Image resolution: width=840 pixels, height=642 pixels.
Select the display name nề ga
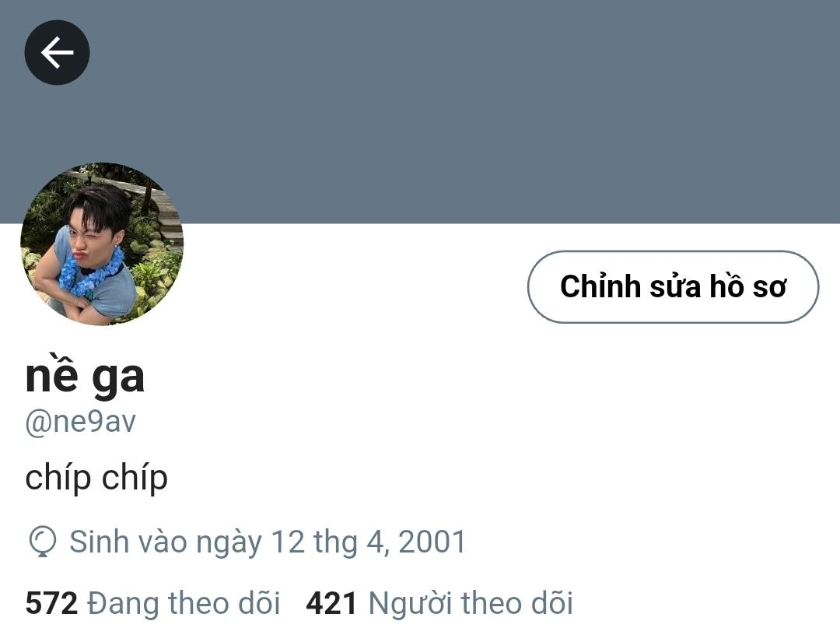point(85,377)
